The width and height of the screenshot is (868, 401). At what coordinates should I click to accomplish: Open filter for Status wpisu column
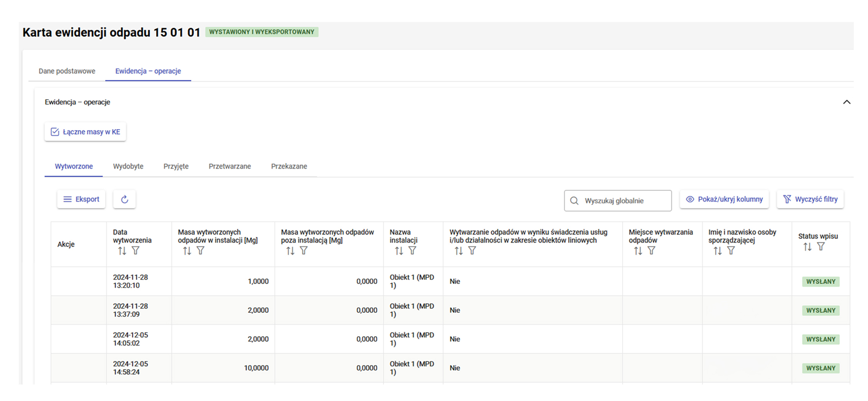point(821,247)
